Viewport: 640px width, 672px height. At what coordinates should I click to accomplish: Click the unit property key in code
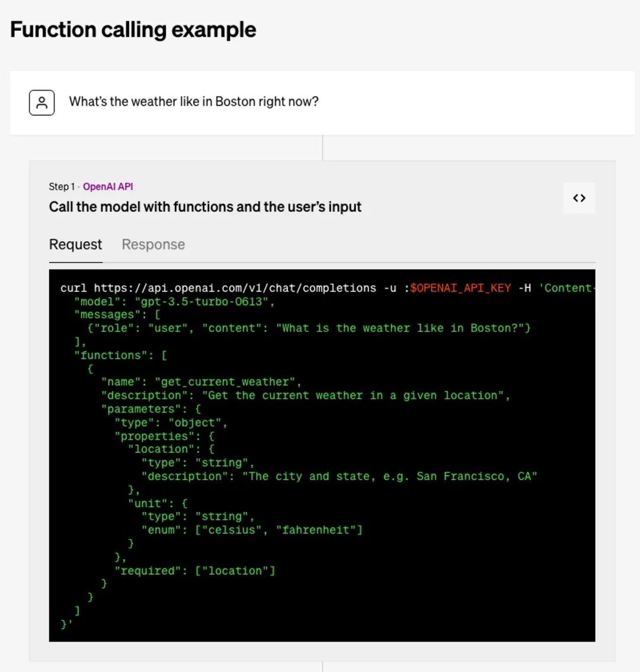tap(151, 503)
